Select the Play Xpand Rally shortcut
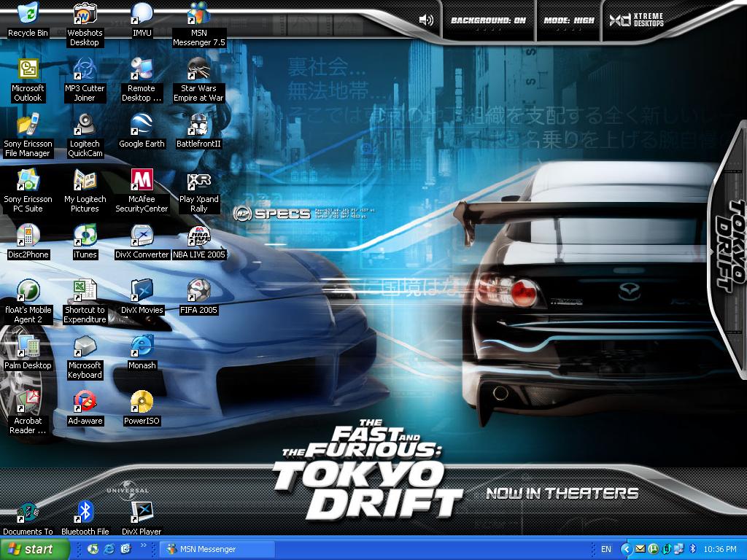This screenshot has width=747, height=560. point(198,190)
